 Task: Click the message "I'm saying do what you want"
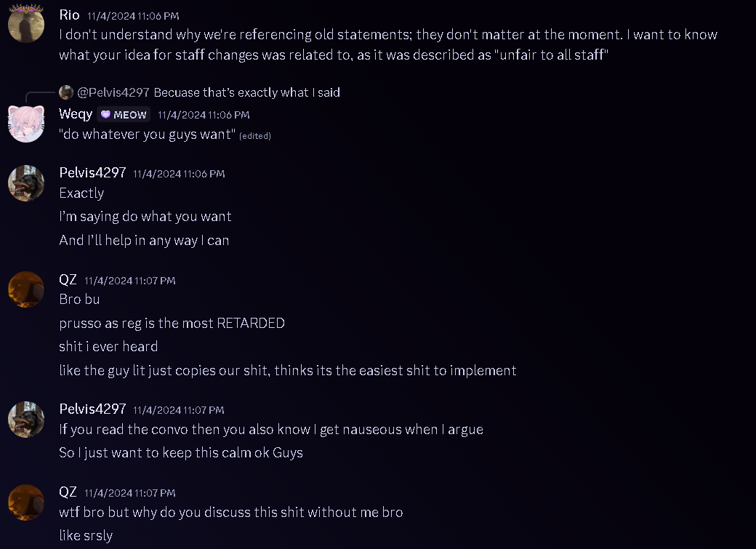point(145,217)
